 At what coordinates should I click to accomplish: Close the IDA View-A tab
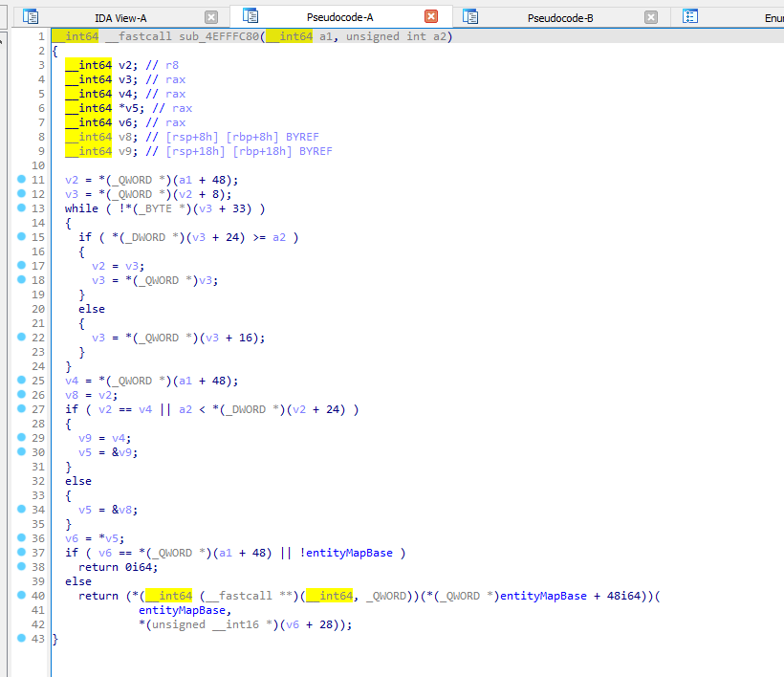[x=211, y=17]
